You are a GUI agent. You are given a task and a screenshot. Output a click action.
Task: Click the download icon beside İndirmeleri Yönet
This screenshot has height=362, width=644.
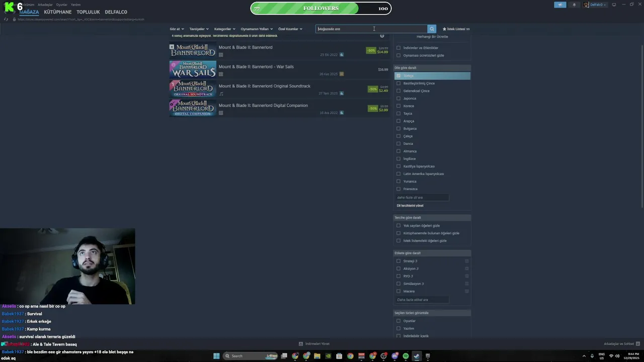pos(301,344)
